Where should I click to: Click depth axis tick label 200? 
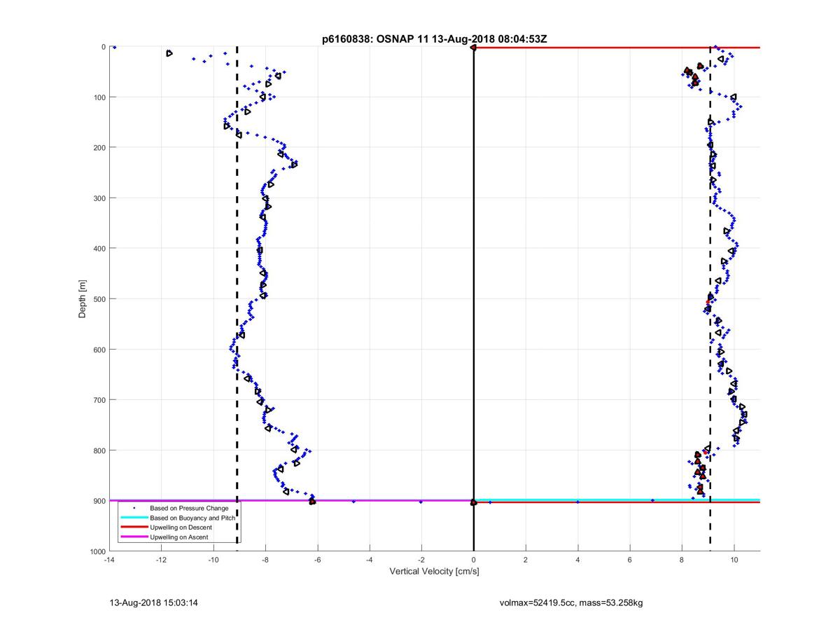point(99,148)
